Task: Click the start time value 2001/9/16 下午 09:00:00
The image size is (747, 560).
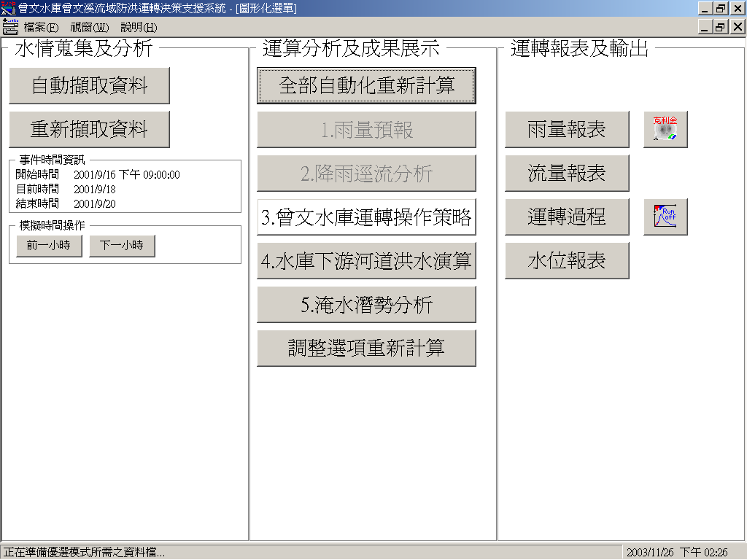Action: point(127,175)
